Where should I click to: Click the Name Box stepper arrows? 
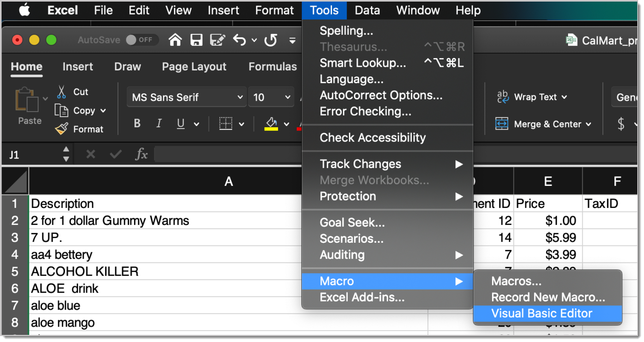coord(66,154)
